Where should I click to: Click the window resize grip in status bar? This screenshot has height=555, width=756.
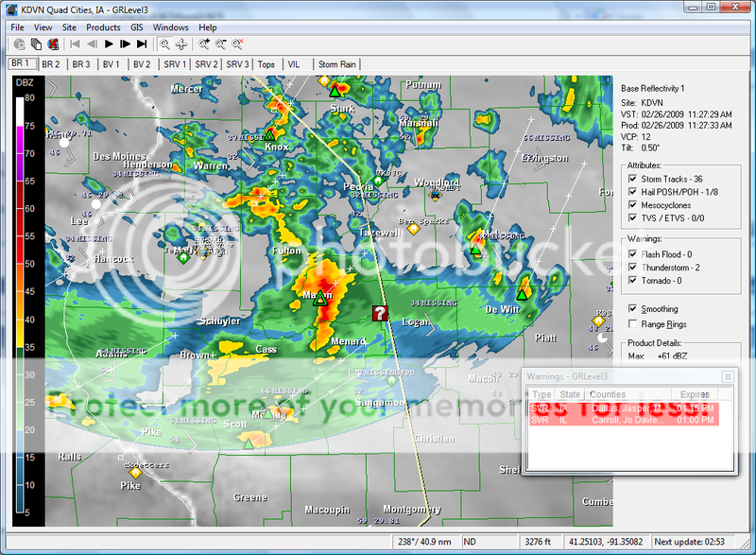tap(746, 544)
